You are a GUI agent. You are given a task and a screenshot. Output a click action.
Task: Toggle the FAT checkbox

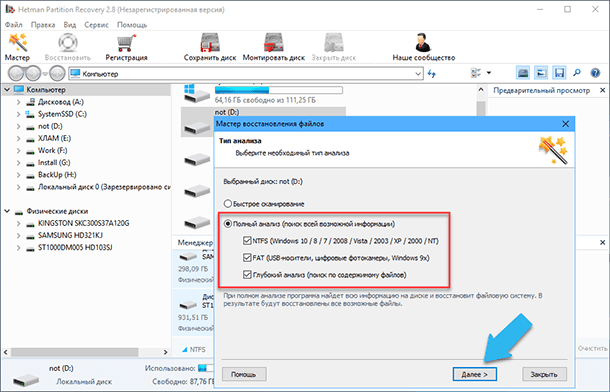[x=247, y=257]
